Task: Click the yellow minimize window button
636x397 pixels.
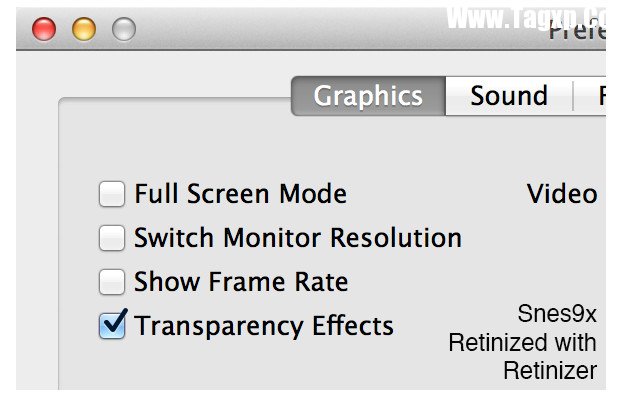Action: (x=84, y=29)
